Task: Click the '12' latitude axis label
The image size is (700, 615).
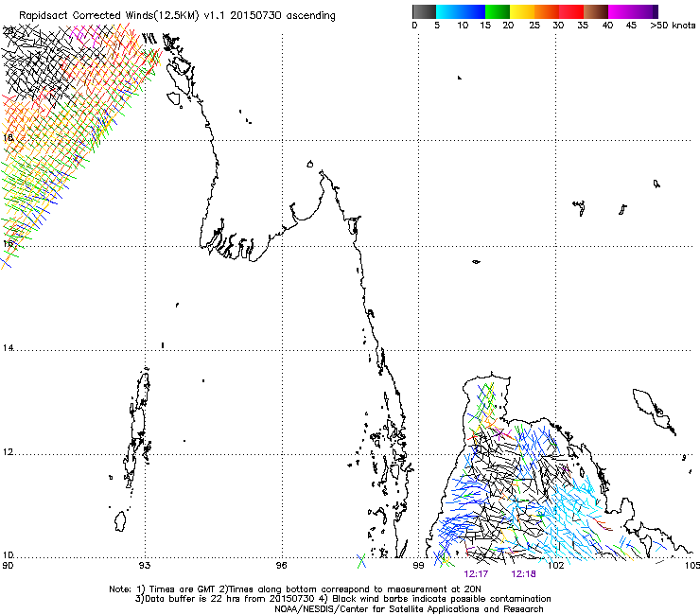Action: click(x=8, y=452)
